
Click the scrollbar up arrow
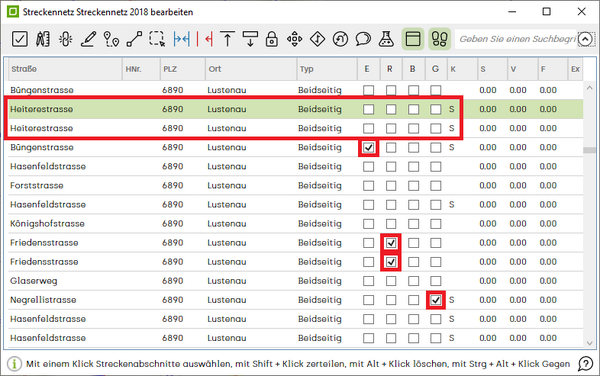coord(589,88)
